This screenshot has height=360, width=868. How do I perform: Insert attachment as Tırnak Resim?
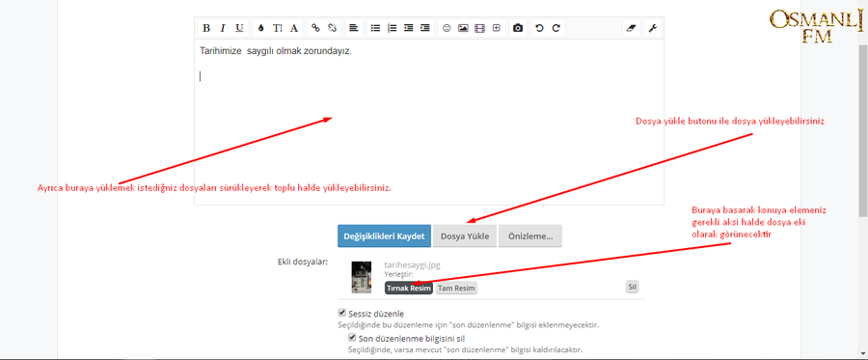409,289
